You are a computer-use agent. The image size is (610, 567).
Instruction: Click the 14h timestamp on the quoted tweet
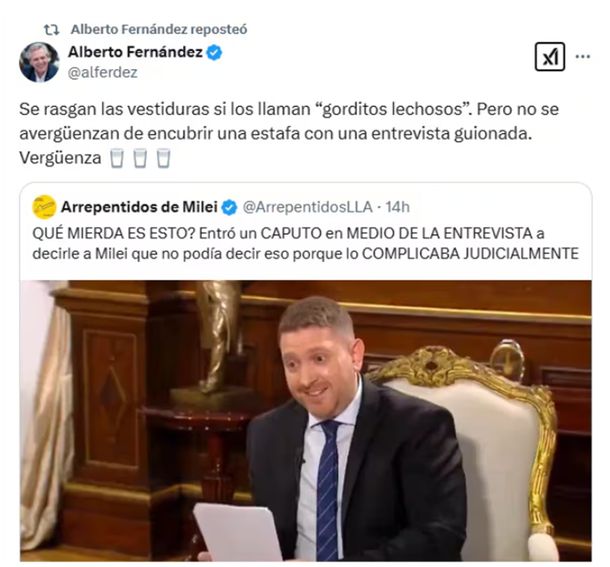(x=398, y=207)
